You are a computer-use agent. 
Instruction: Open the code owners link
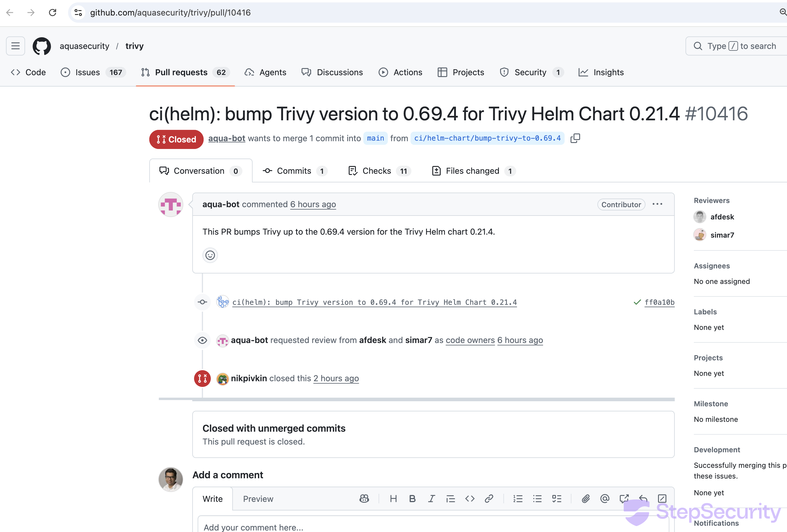pos(470,340)
